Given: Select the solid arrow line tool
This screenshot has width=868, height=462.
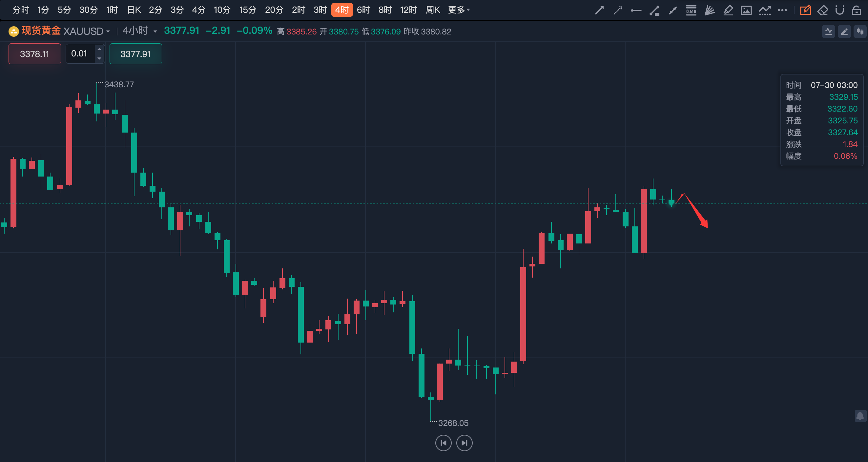Looking at the screenshot, I should 599,10.
